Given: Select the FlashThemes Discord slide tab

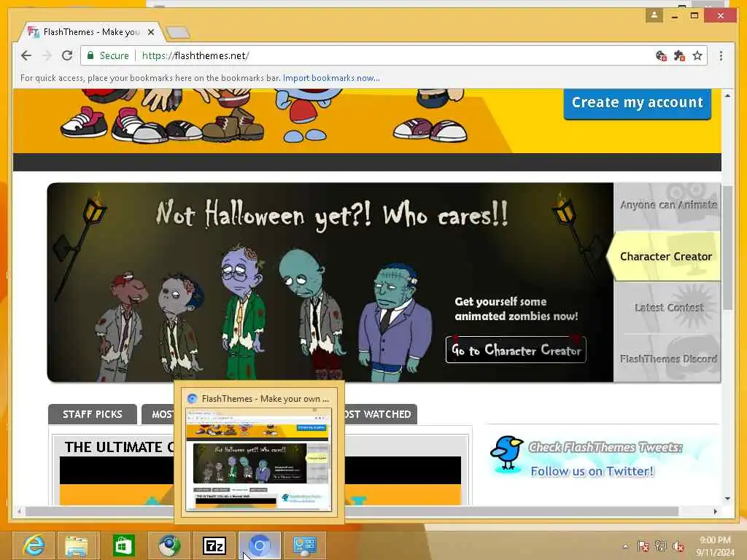Looking at the screenshot, I should pyautogui.click(x=667, y=359).
